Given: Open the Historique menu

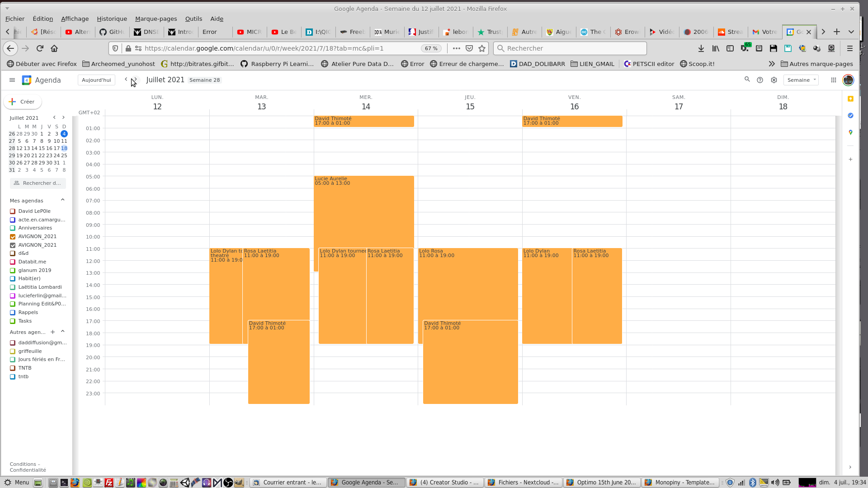Looking at the screenshot, I should (112, 19).
